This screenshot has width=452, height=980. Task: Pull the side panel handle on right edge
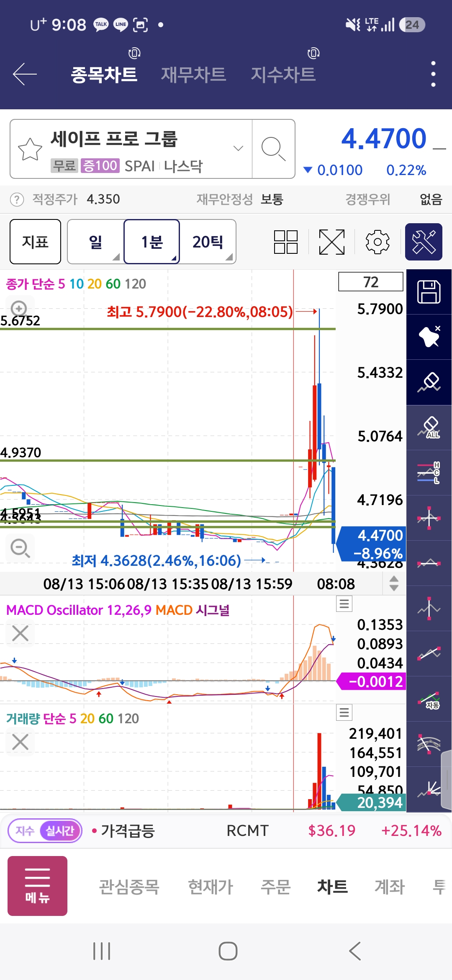pos(447,779)
